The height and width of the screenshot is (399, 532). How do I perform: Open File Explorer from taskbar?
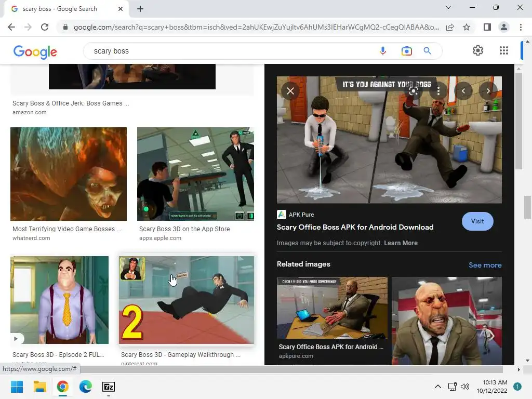[x=39, y=387]
